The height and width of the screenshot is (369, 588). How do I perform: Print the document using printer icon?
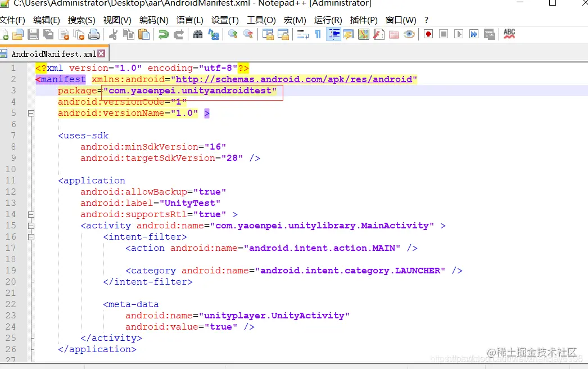94,34
